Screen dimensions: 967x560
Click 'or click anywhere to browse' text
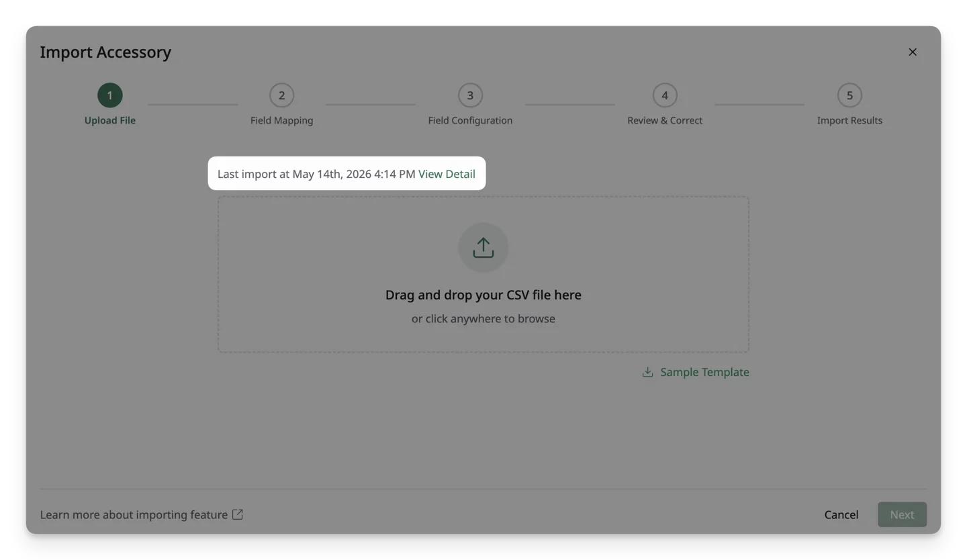pyautogui.click(x=483, y=318)
